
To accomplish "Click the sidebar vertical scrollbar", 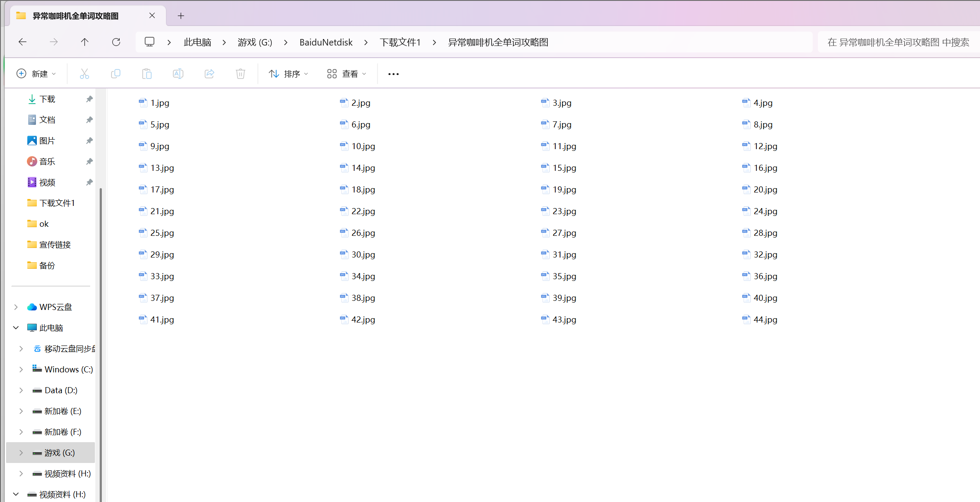I will [101, 344].
